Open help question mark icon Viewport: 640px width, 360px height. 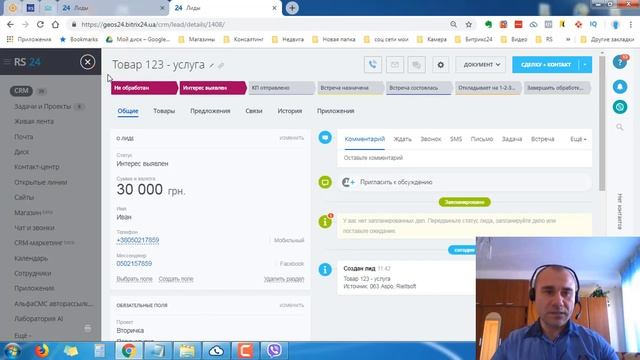[620, 62]
